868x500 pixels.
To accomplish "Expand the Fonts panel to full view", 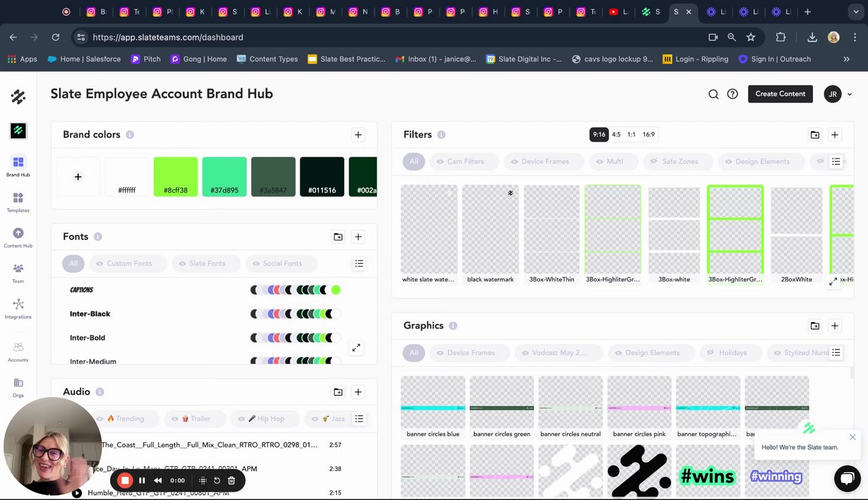I will pyautogui.click(x=356, y=348).
